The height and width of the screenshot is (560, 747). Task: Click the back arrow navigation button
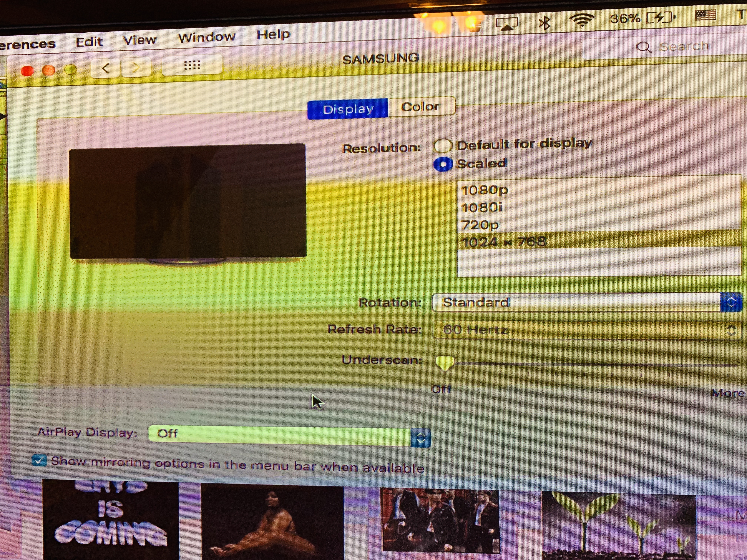105,69
